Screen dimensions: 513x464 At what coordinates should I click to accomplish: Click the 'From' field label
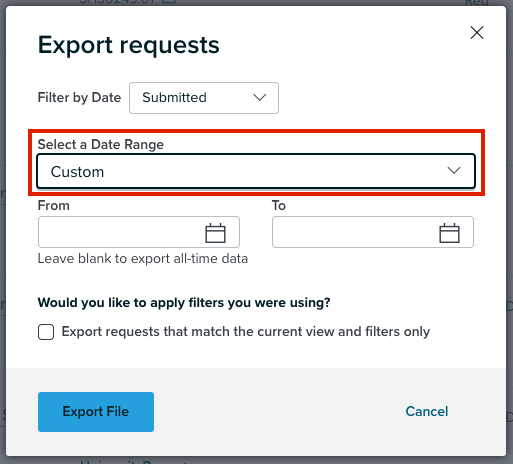click(x=54, y=205)
